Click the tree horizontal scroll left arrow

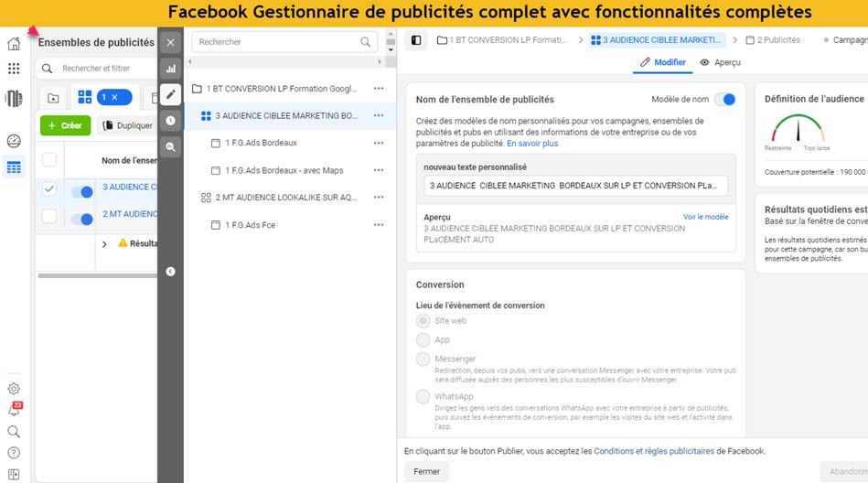point(190,61)
